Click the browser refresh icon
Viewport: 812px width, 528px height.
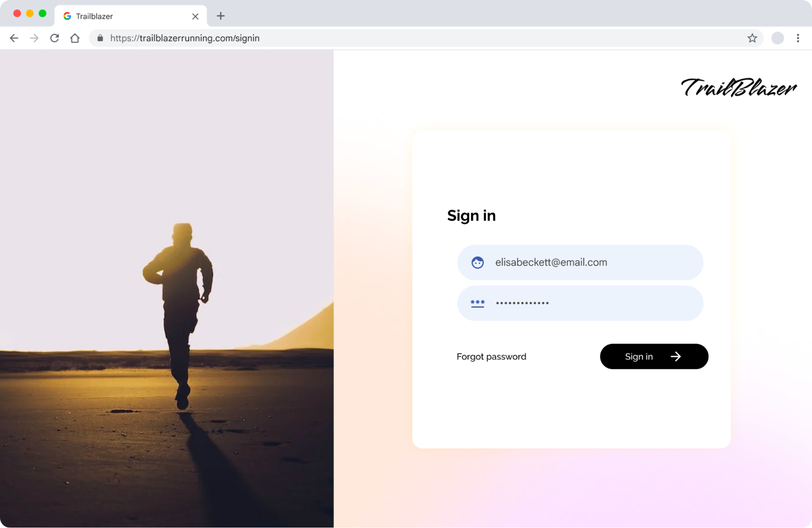(x=54, y=38)
